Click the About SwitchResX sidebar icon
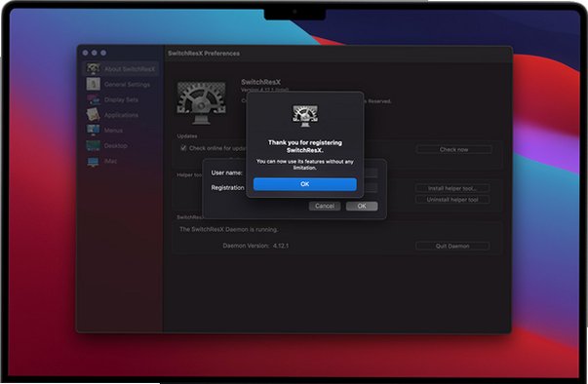588x384 pixels. point(93,69)
